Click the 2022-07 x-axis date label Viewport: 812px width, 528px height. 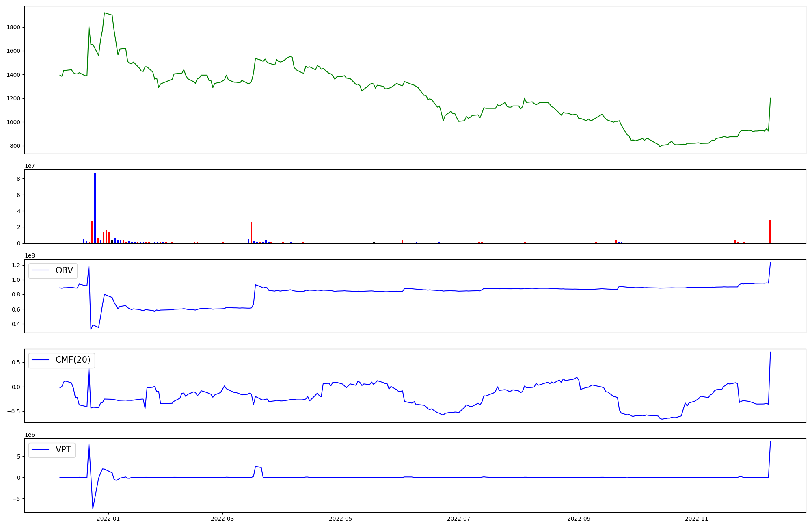[x=458, y=519]
